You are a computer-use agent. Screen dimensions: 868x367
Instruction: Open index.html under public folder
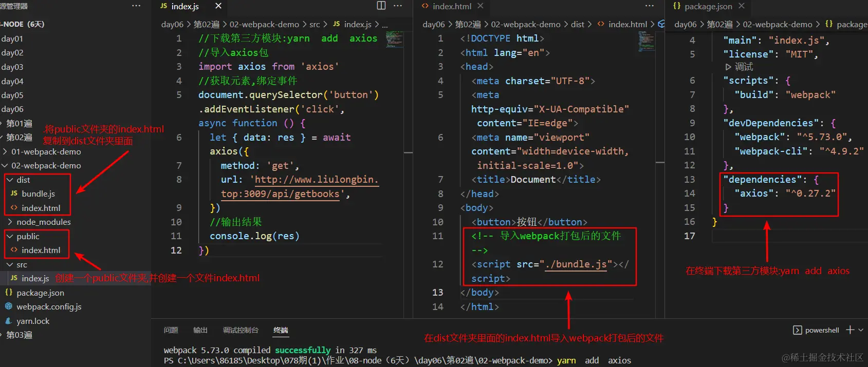click(41, 250)
